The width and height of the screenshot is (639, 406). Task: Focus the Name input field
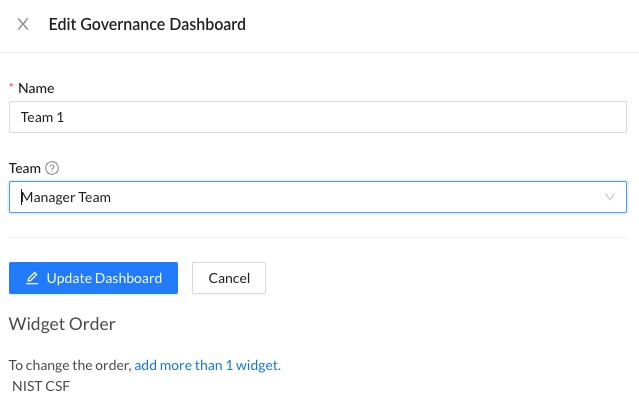tap(318, 117)
